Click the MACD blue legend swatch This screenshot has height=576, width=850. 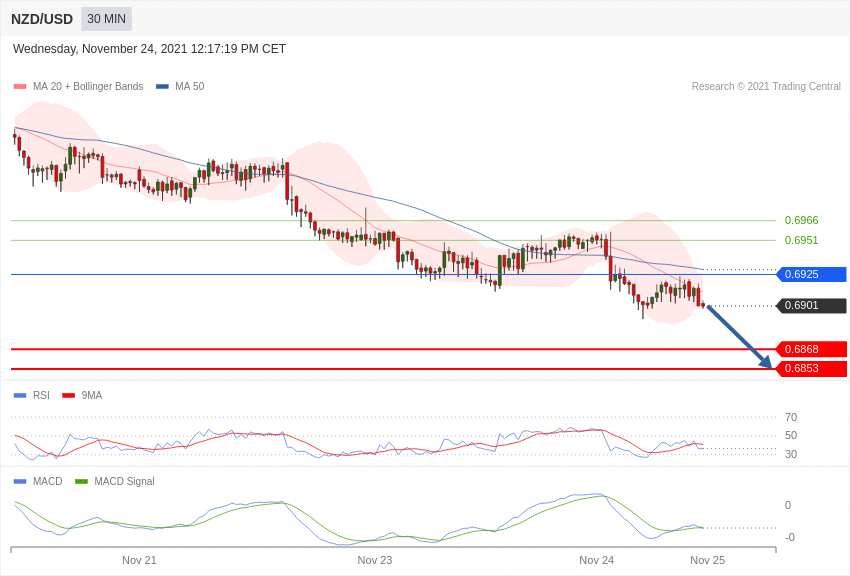coord(20,482)
